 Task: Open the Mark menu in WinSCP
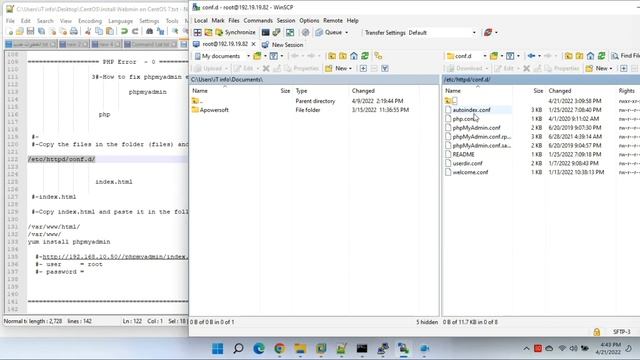point(218,20)
